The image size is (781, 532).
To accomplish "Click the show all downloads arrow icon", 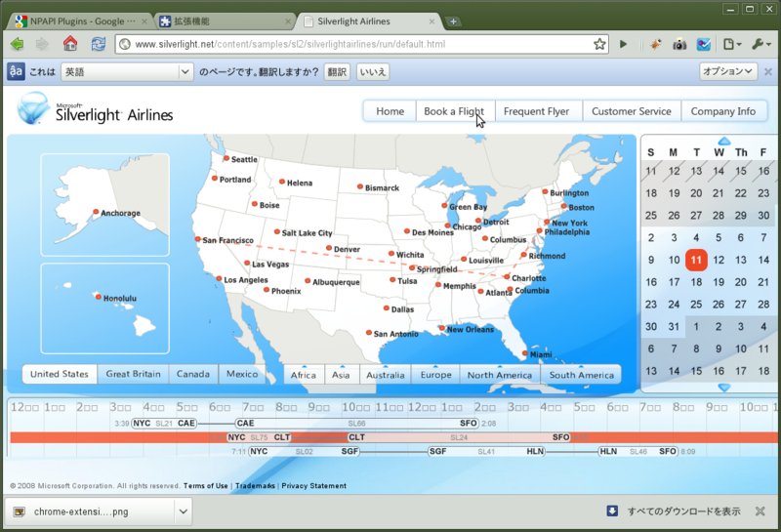I will [612, 512].
